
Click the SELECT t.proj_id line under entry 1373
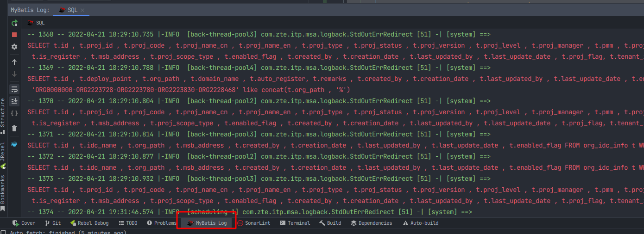335,190
